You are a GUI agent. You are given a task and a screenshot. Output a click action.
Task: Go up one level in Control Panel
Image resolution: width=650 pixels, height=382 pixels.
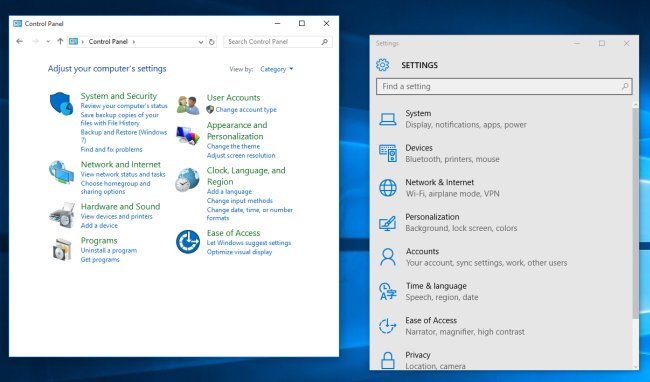pyautogui.click(x=60, y=41)
